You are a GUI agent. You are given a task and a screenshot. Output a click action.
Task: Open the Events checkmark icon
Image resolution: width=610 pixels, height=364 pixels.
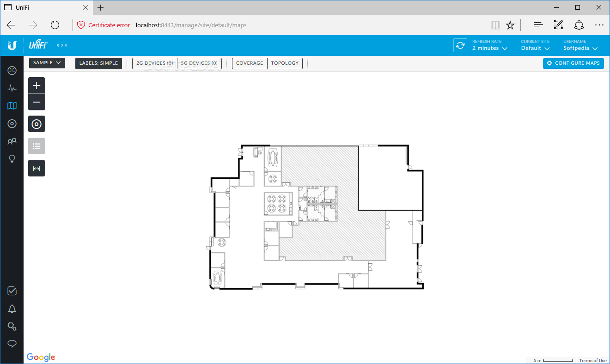(x=12, y=291)
